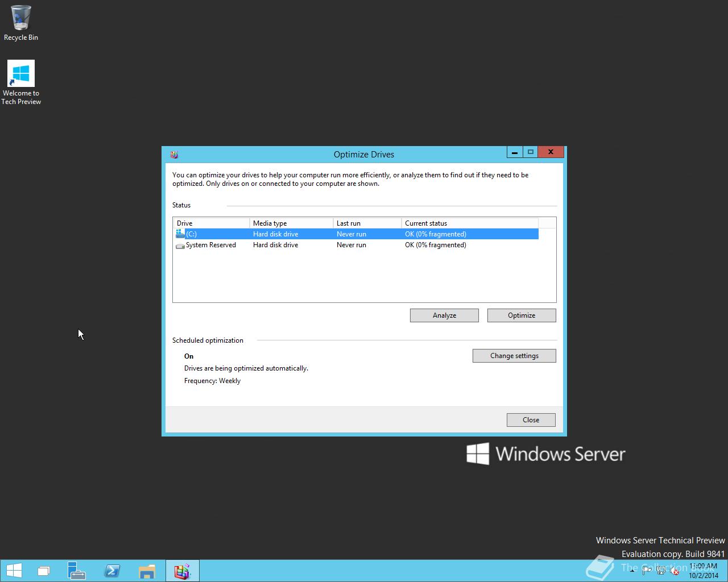Open Change settings for scheduled optimization
The image size is (728, 582).
click(x=514, y=356)
